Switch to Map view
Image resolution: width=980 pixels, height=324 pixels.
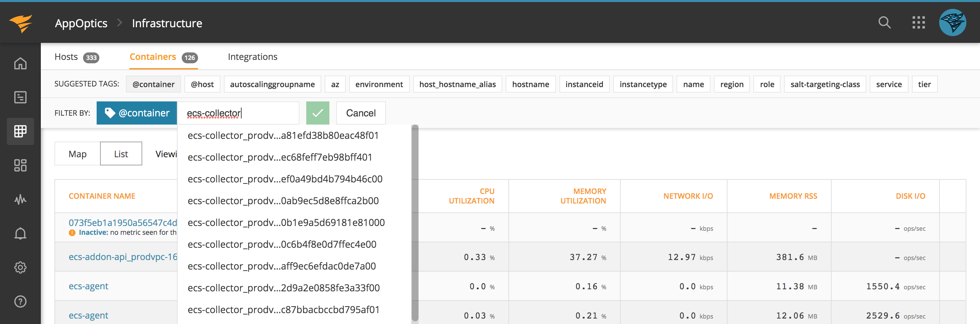(x=78, y=153)
